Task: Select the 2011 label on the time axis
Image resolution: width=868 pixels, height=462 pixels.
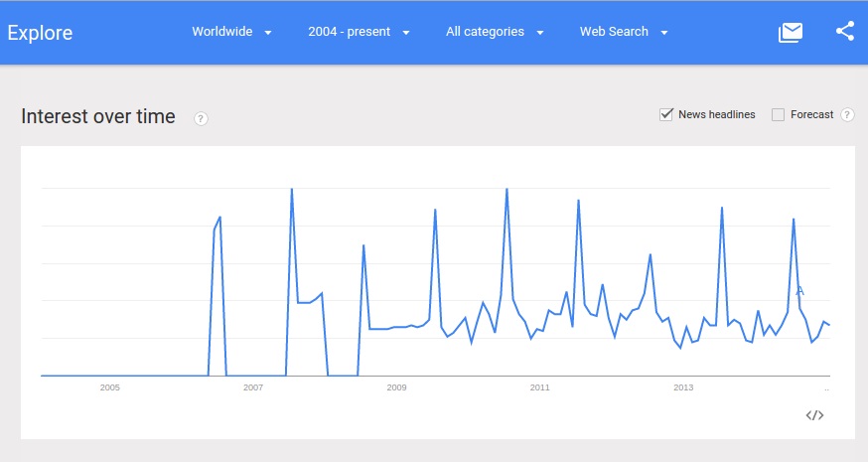Action: coord(540,386)
